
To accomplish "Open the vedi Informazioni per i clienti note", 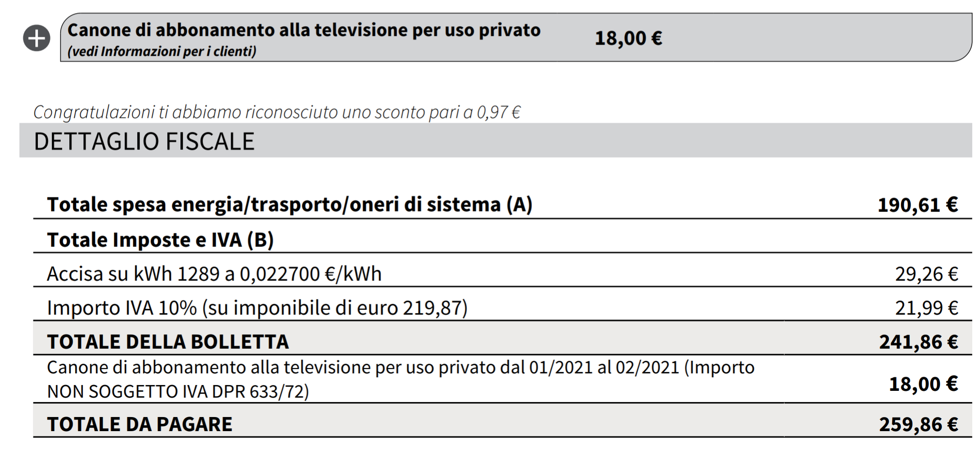I will pyautogui.click(x=162, y=51).
